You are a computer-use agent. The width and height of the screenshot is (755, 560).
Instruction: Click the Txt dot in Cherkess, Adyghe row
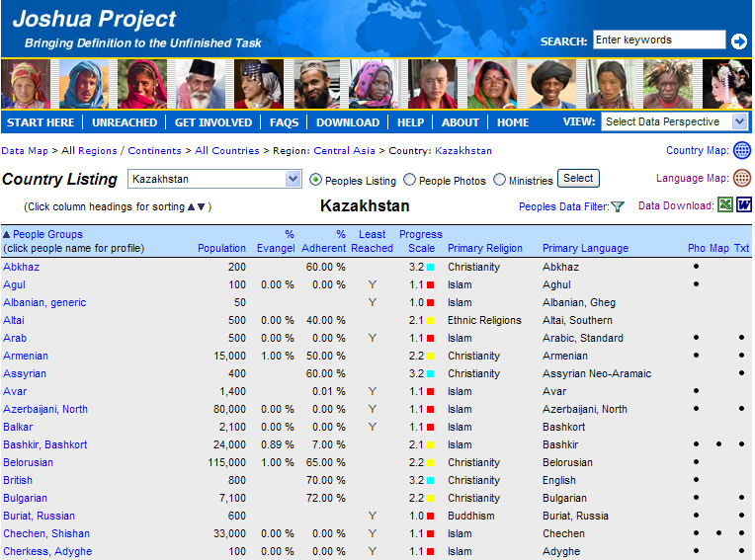pyautogui.click(x=741, y=551)
